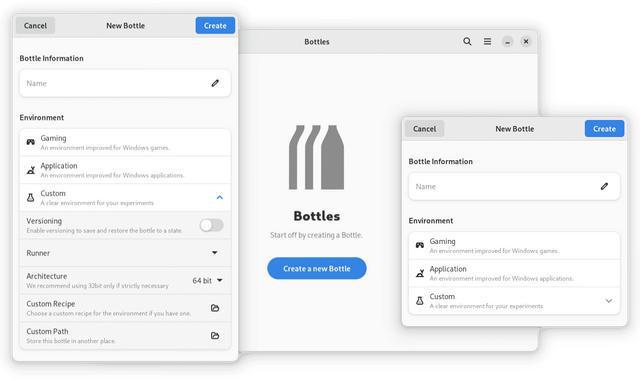Click the Create a new Bottle button
Screen dimensions: 640x381
(x=317, y=268)
